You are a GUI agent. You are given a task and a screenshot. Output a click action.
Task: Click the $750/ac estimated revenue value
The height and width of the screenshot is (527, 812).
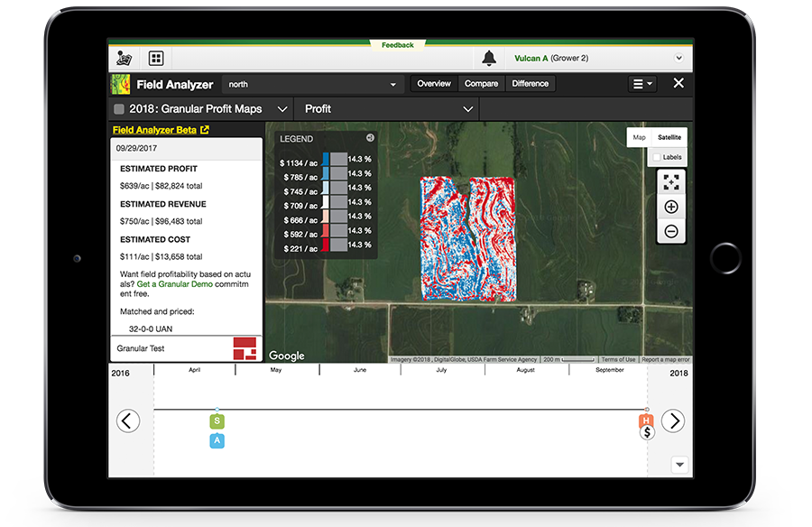(x=134, y=221)
